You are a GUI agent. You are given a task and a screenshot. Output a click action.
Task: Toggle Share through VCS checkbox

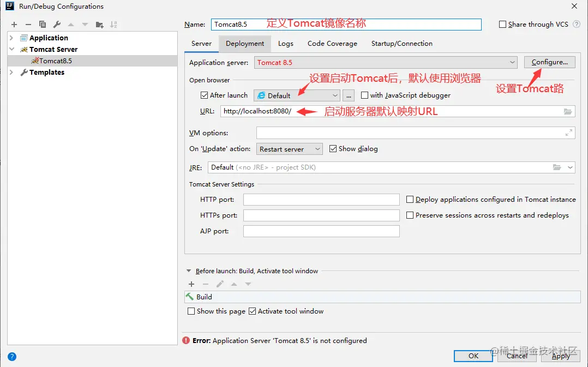pyautogui.click(x=502, y=25)
